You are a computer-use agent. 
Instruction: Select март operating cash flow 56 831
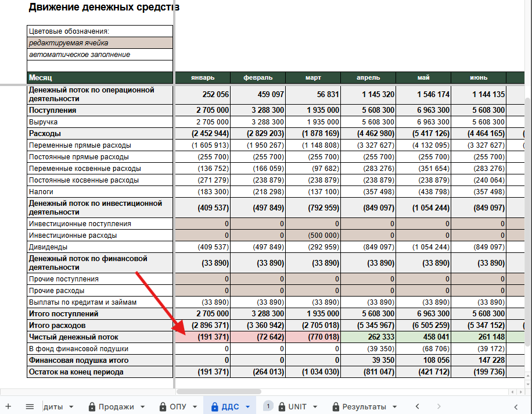tap(313, 94)
